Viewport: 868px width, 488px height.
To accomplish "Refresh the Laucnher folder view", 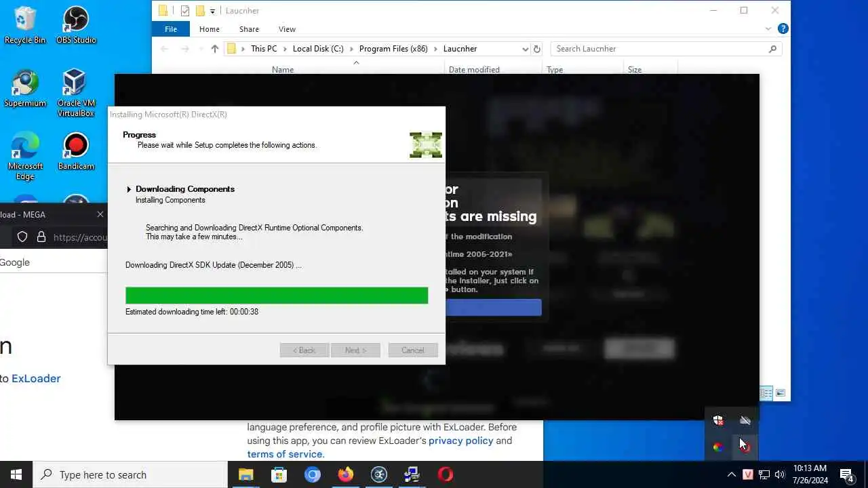I will click(x=537, y=49).
